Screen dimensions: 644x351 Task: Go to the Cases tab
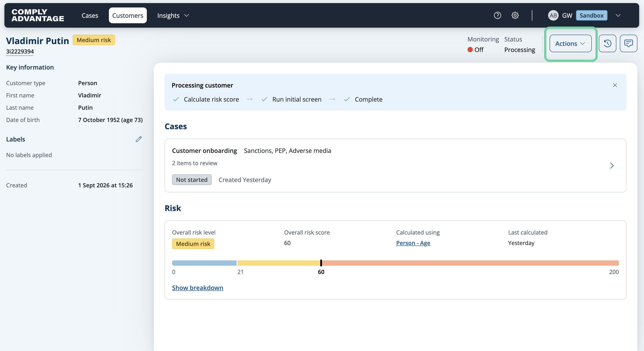90,16
